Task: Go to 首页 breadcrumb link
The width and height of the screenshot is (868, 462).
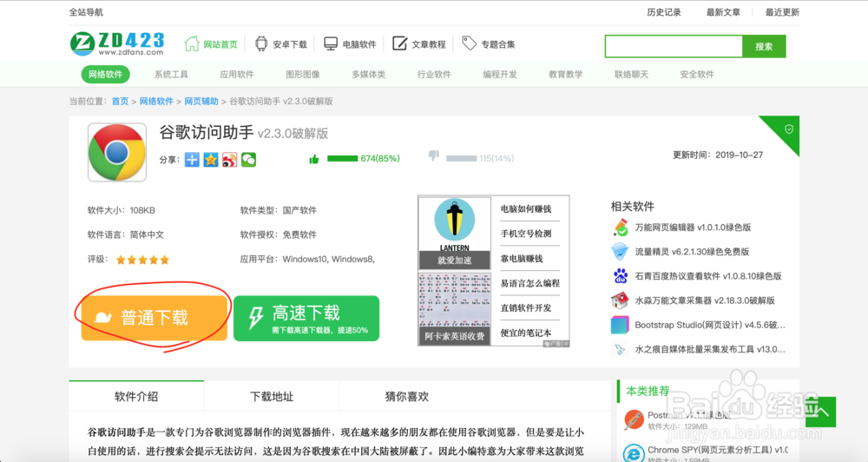Action: pos(120,102)
